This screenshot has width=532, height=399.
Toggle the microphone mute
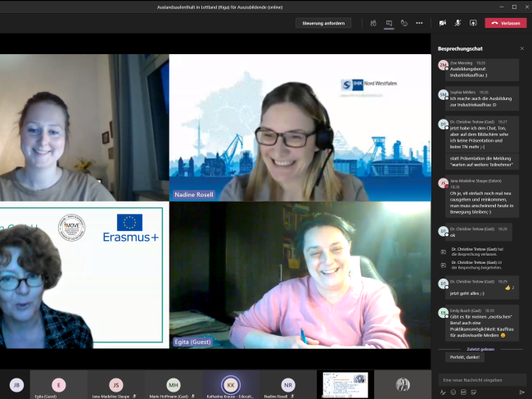point(458,23)
